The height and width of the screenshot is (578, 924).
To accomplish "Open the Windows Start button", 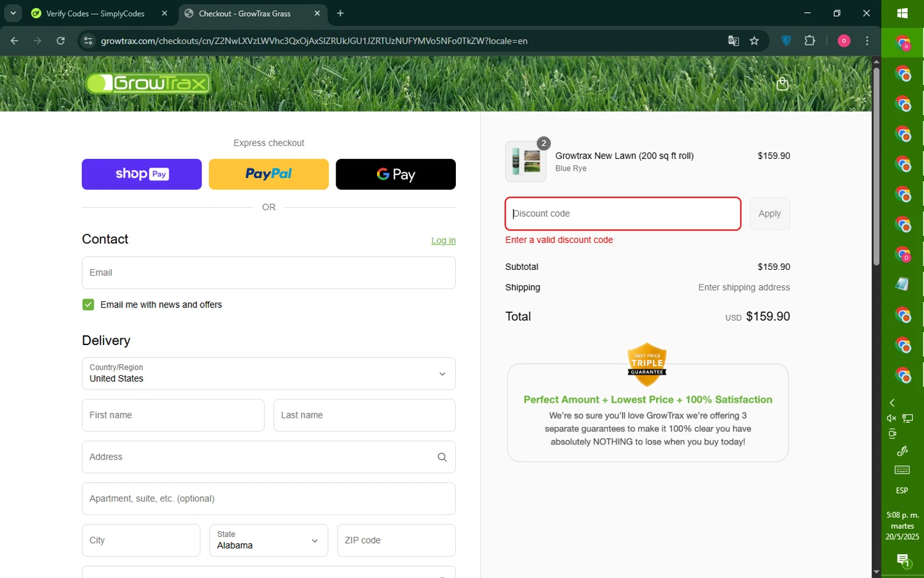I will point(902,13).
